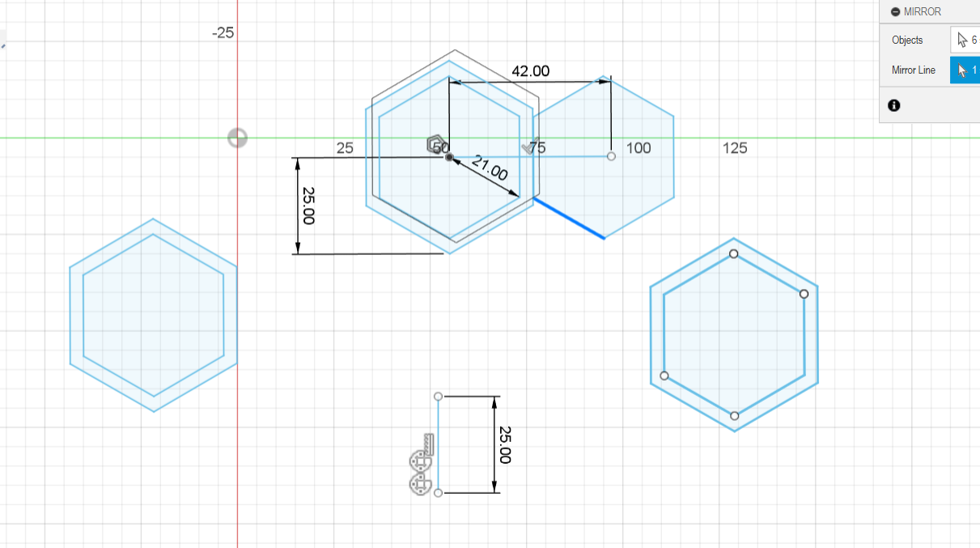Click the 25.00 dimension of the vertical line
980x548 pixels.
tap(504, 444)
